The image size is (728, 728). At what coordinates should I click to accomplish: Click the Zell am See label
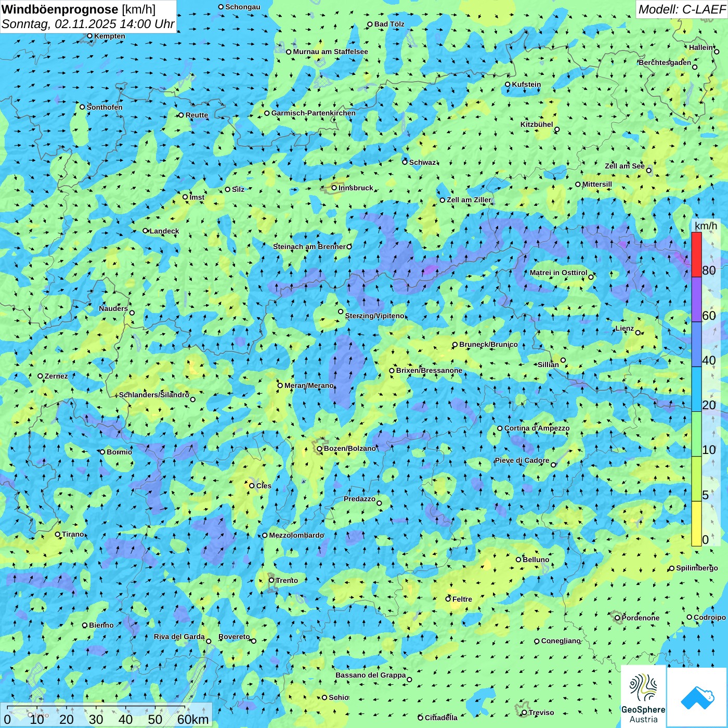point(625,166)
